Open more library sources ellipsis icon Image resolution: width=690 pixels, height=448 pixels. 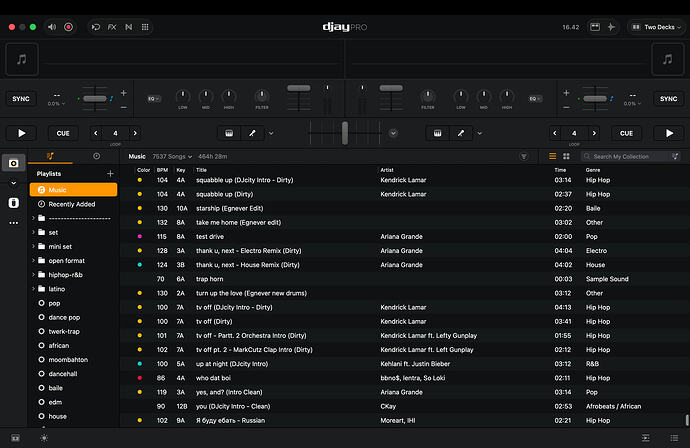click(14, 223)
